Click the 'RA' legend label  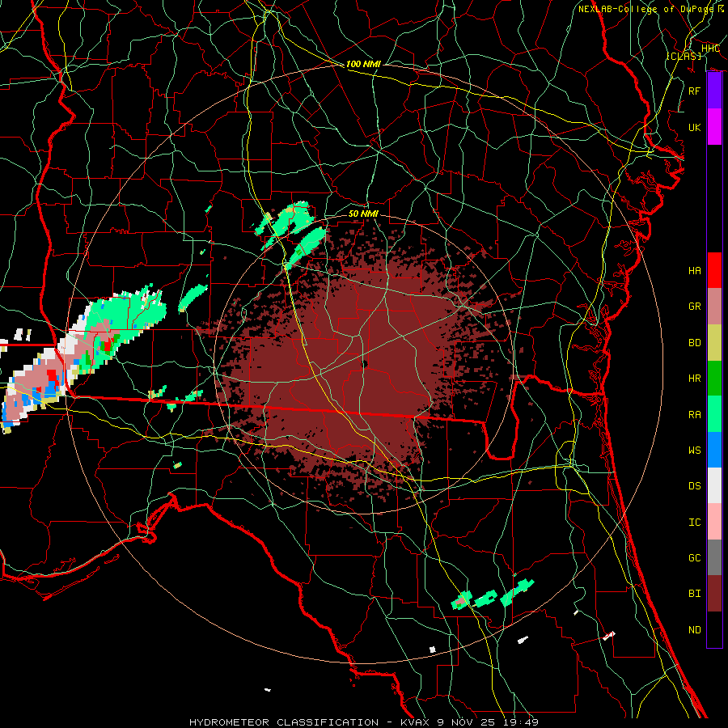point(694,415)
